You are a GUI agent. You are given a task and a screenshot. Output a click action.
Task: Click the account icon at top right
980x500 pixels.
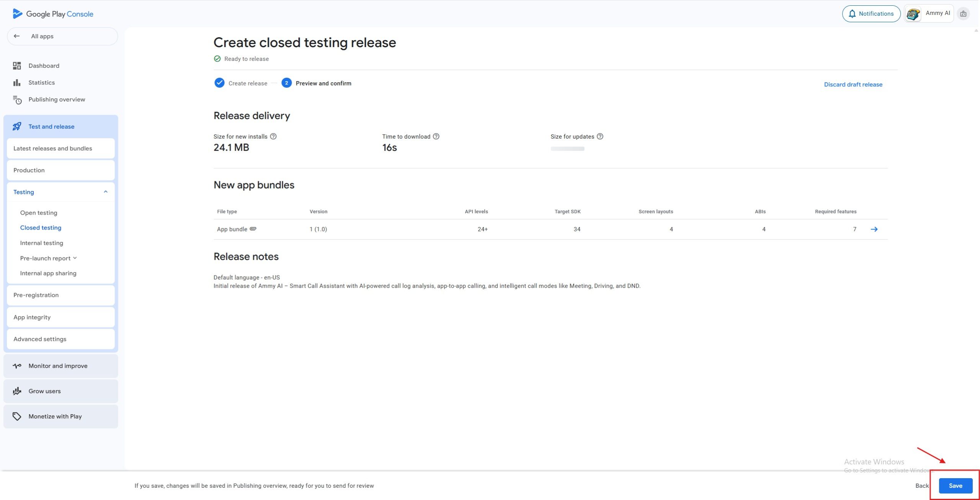click(963, 14)
